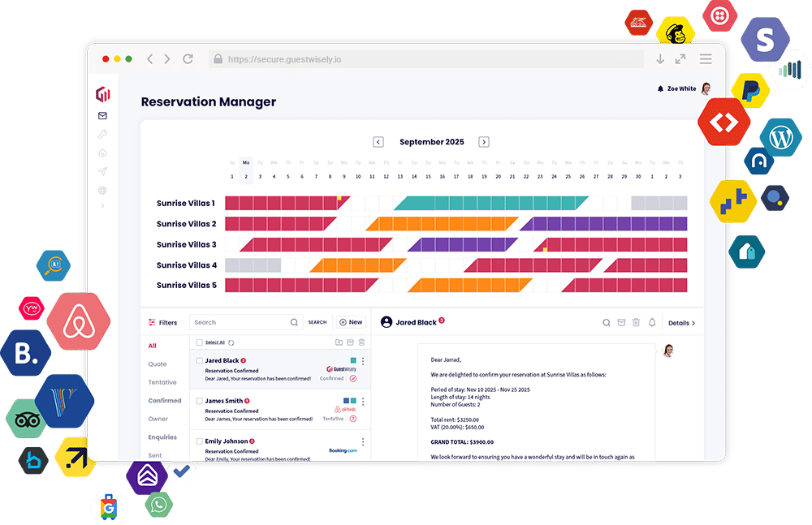Delete conversation using header trash icon
This screenshot has height=525, width=812.
point(637,323)
